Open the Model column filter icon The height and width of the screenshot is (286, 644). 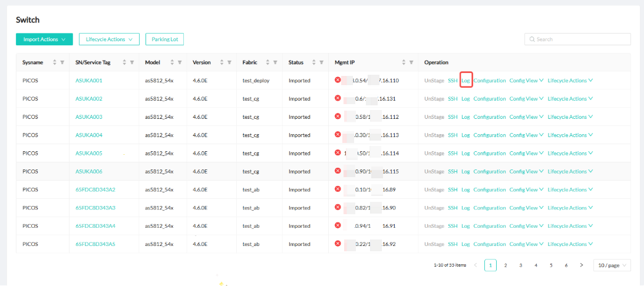pyautogui.click(x=180, y=62)
